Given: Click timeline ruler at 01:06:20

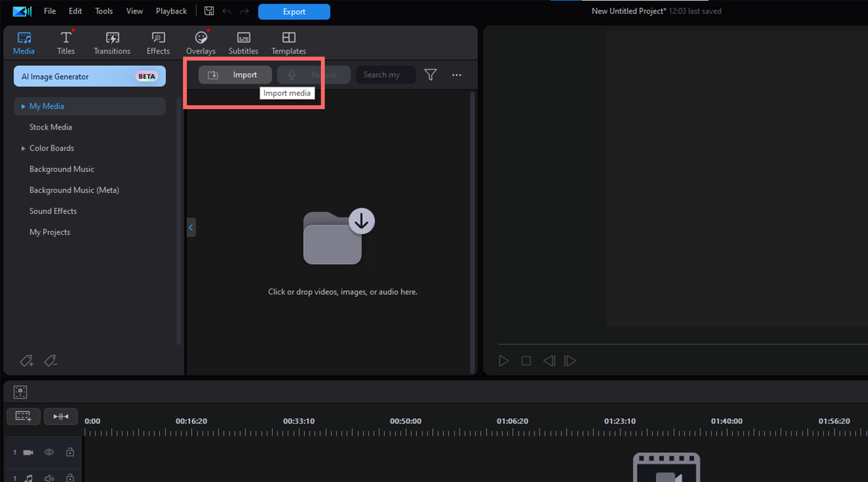Looking at the screenshot, I should 512,421.
